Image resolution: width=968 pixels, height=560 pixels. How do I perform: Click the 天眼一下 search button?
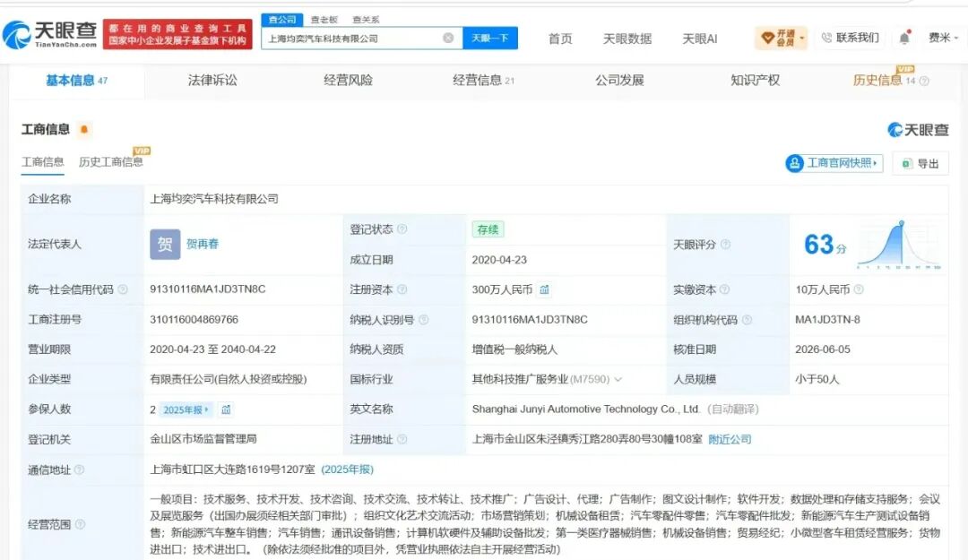tap(490, 39)
